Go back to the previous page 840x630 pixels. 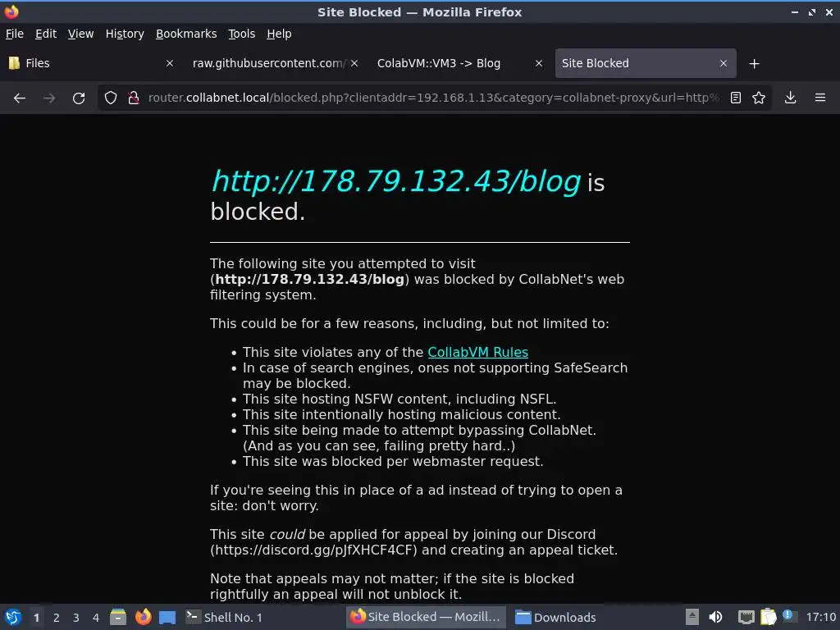pyautogui.click(x=20, y=98)
